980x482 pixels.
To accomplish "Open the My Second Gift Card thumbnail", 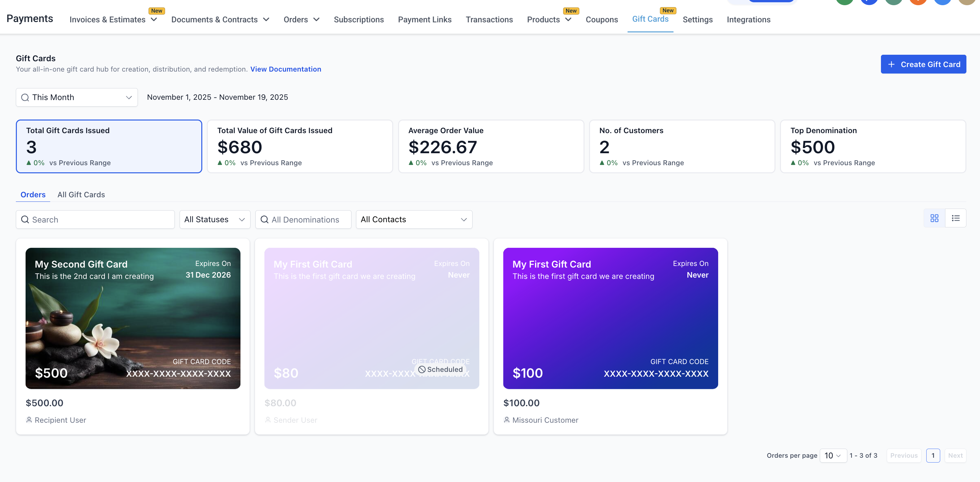I will click(x=133, y=318).
